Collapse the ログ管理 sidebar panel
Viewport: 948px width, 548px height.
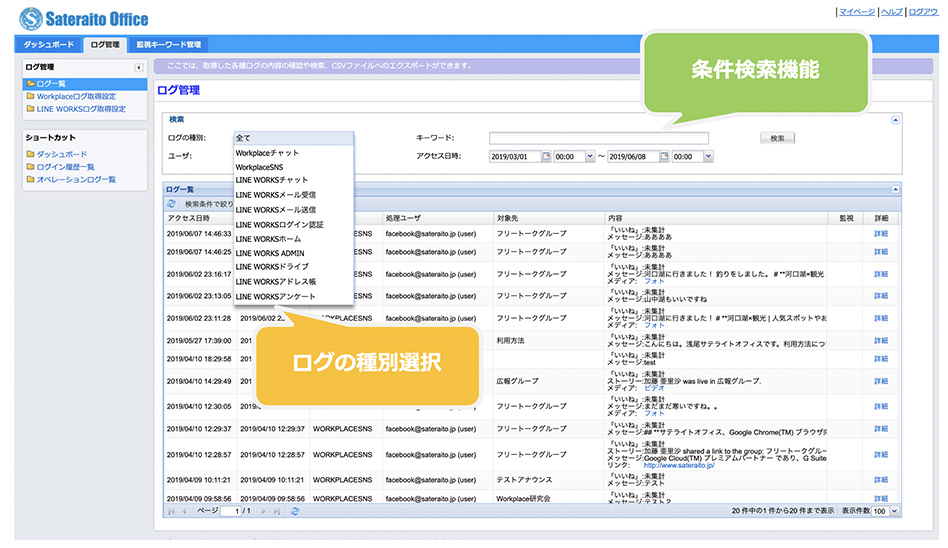pyautogui.click(x=138, y=67)
